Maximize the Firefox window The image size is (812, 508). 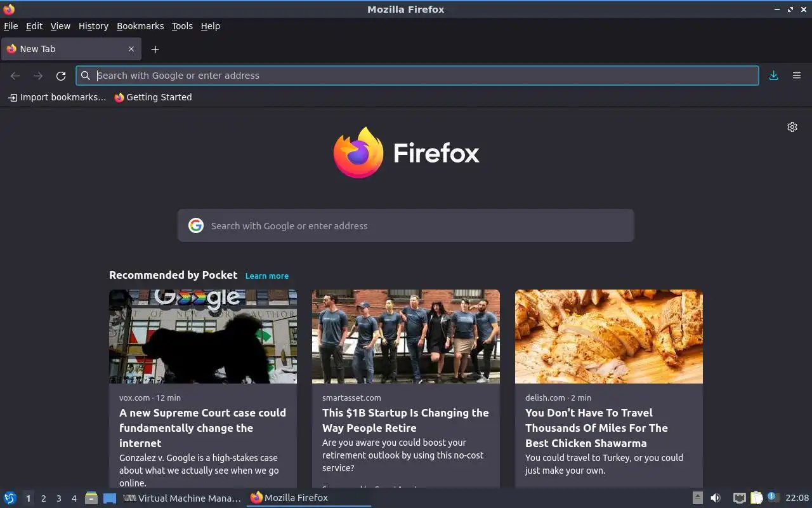pyautogui.click(x=790, y=10)
